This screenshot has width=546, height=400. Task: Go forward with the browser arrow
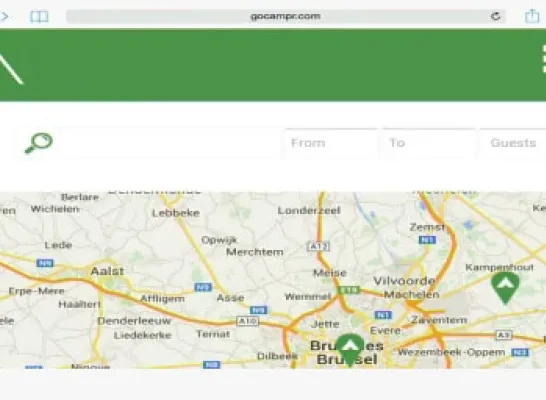(x=4, y=16)
